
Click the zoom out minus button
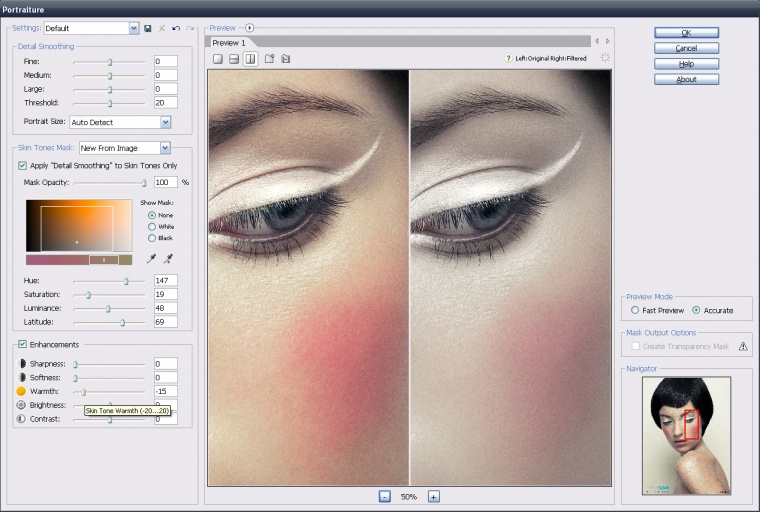pos(384,496)
